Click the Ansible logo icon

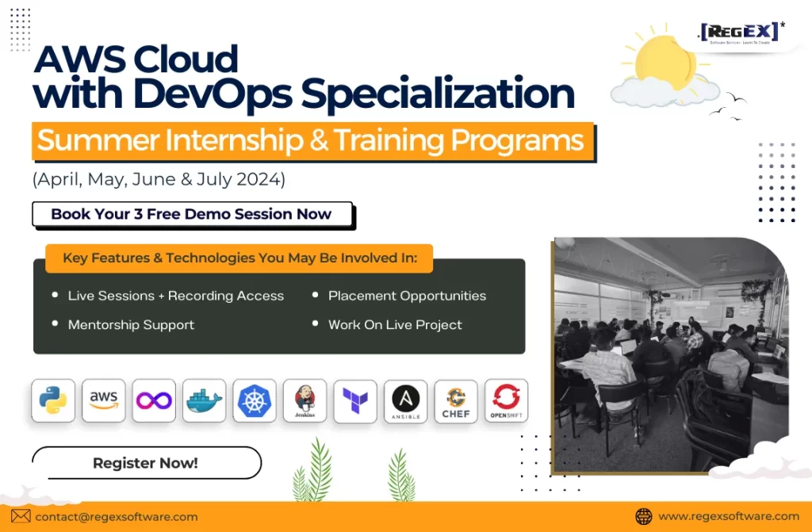[x=405, y=401]
